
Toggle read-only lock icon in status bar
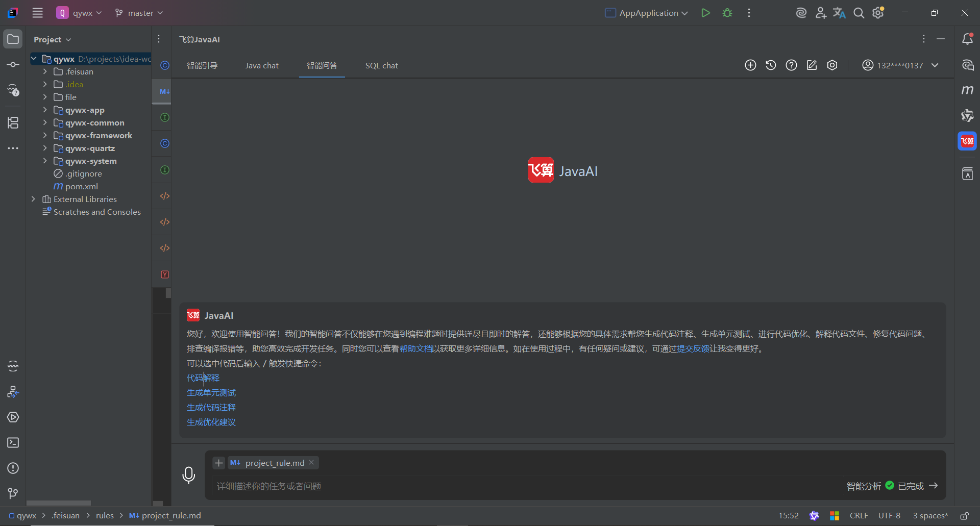click(x=964, y=516)
